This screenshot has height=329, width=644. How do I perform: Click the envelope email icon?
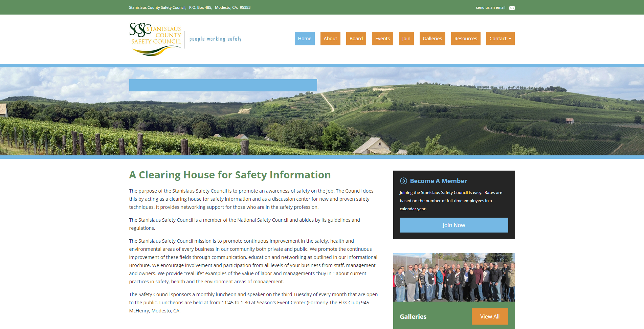click(512, 8)
